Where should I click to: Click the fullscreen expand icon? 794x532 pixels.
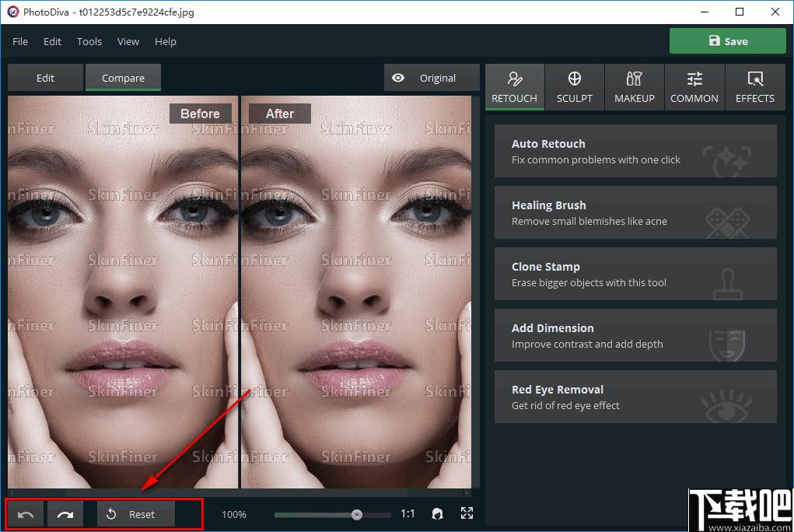click(467, 513)
